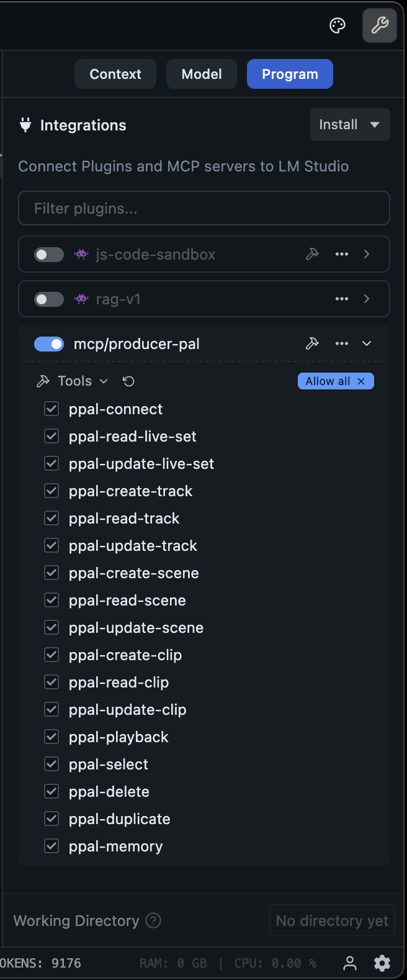Uncheck the ppal-memory tool

click(51, 846)
